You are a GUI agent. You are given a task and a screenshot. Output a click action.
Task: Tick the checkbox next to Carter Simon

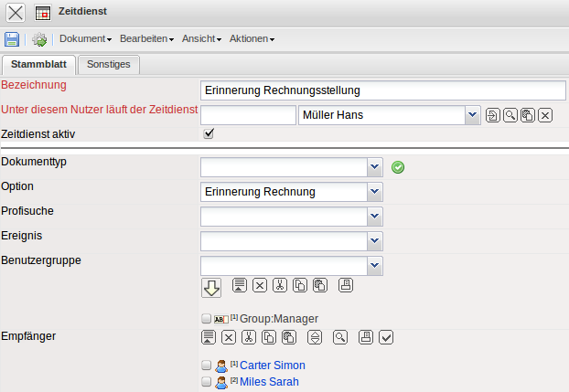coord(206,366)
